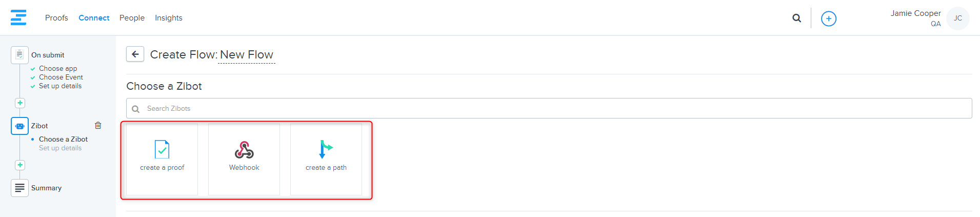The width and height of the screenshot is (980, 217).
Task: Click the app logo in top-left corner
Action: (18, 17)
